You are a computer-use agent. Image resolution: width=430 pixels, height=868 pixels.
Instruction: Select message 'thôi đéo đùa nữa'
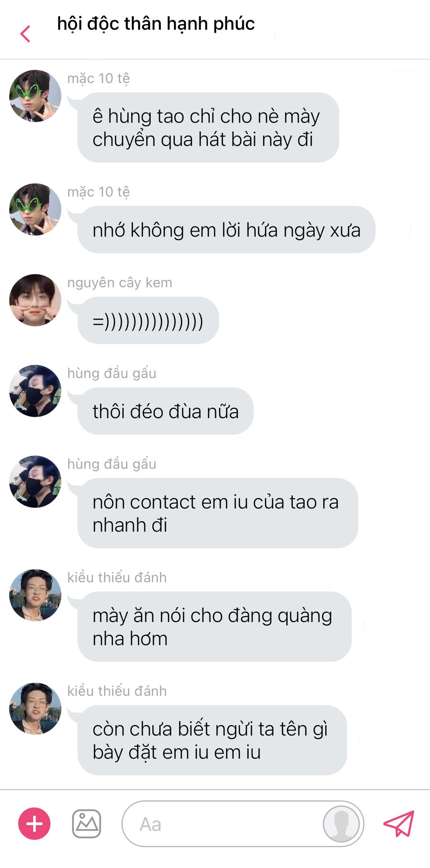(x=165, y=411)
